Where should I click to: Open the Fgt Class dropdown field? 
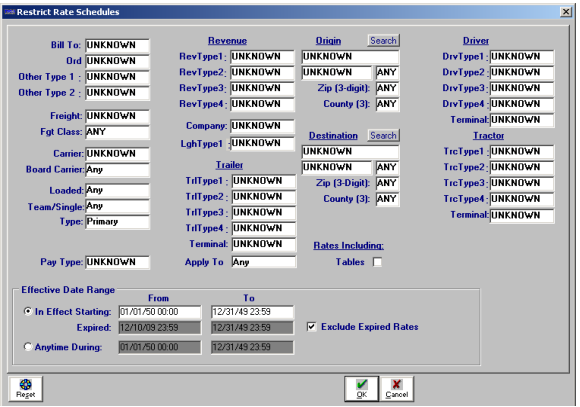[x=117, y=132]
